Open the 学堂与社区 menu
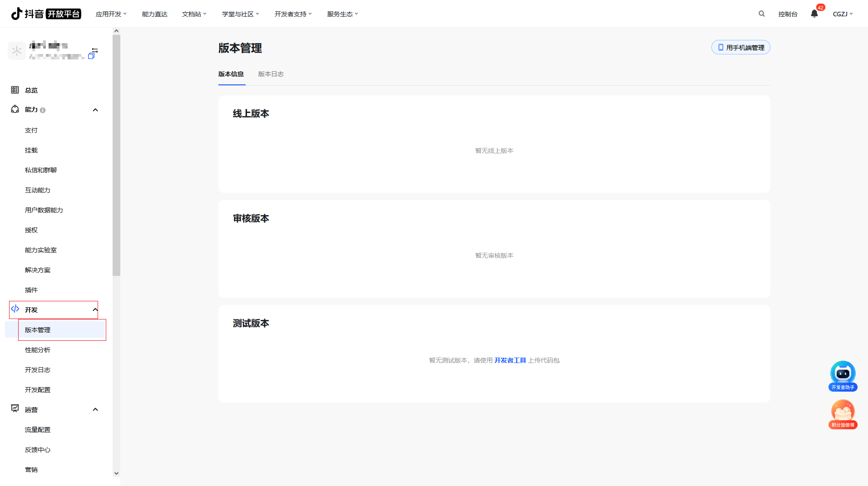Screen dimensions: 868x486 pos(240,14)
